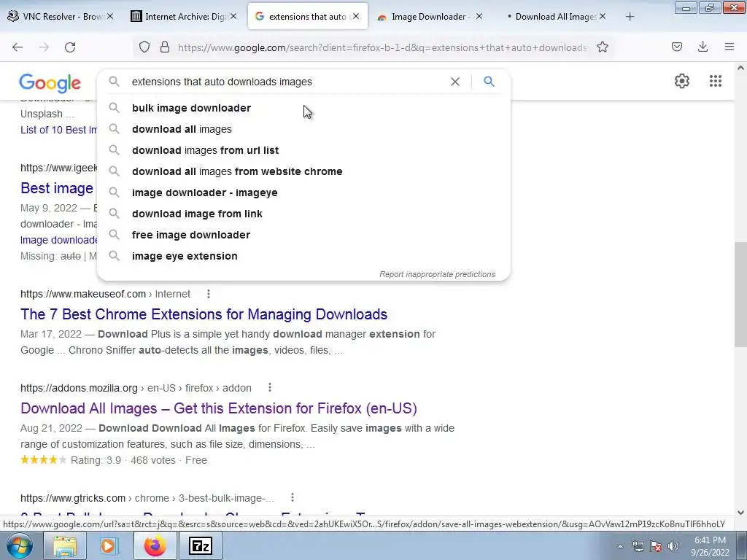Close the Download All Images tab
Image resolution: width=747 pixels, height=560 pixels.
tap(603, 16)
